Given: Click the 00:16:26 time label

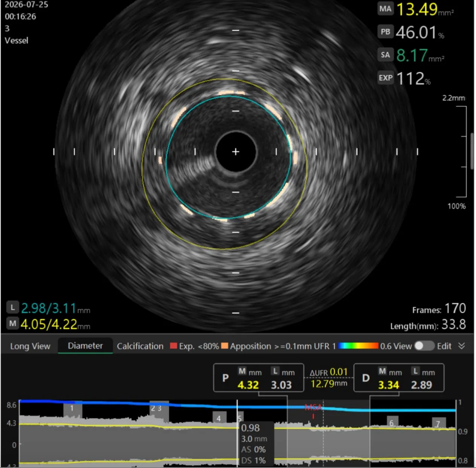Looking at the screenshot, I should 20,17.
